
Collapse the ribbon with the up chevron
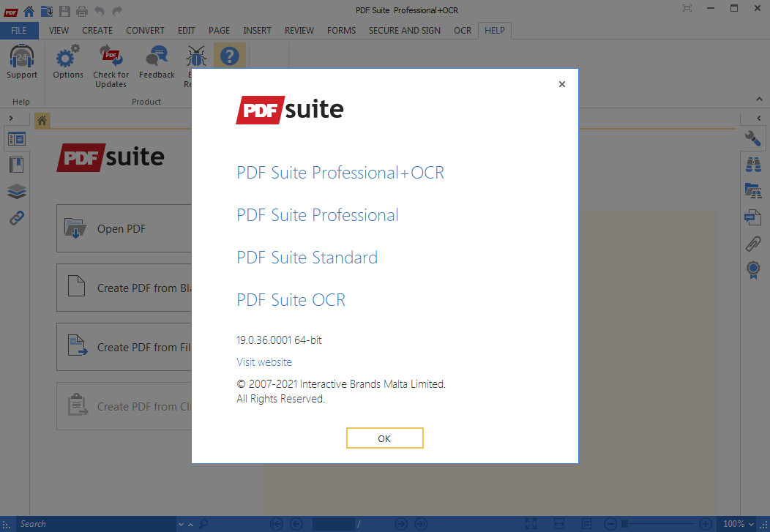[x=759, y=99]
